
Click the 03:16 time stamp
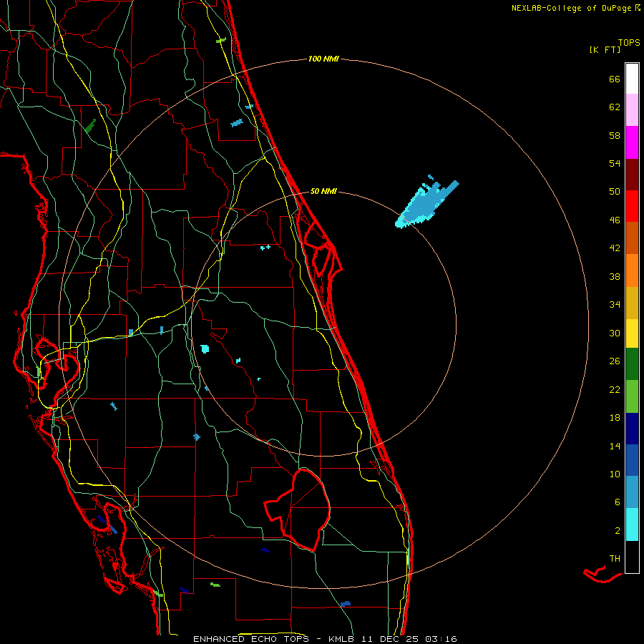pos(441,639)
